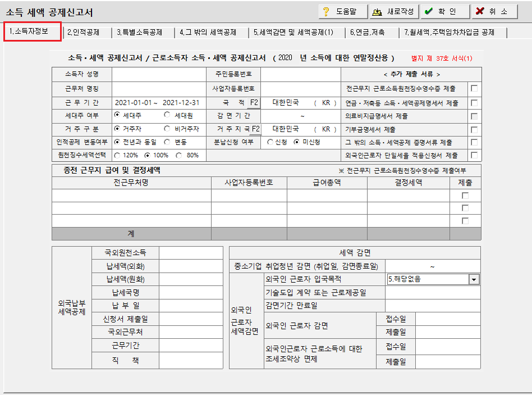Click the 납세국명 input field

click(x=191, y=293)
